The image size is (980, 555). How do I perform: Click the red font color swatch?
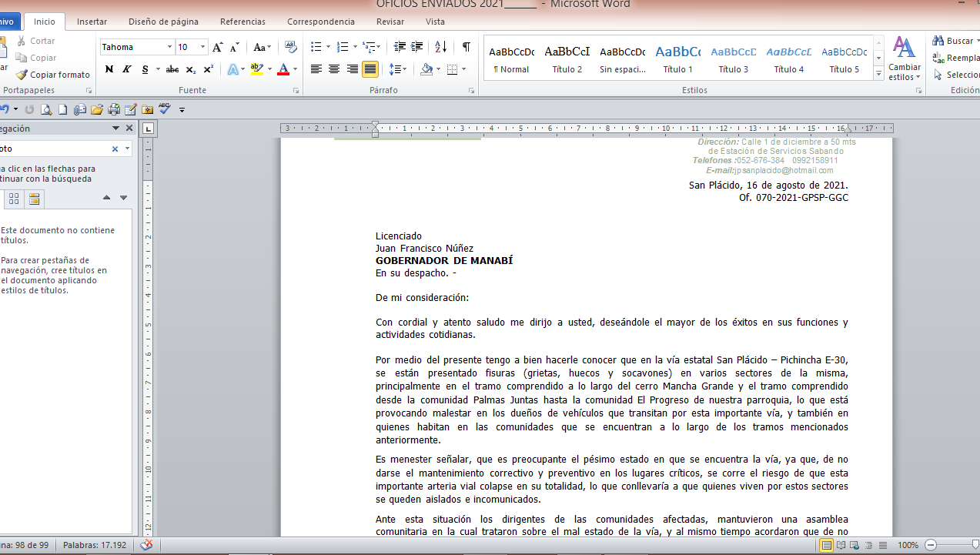pos(283,69)
